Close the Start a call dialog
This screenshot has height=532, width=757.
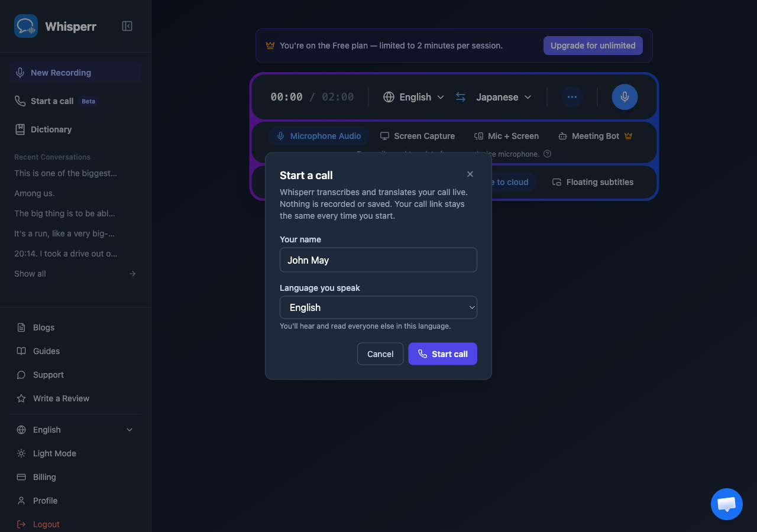pos(470,174)
